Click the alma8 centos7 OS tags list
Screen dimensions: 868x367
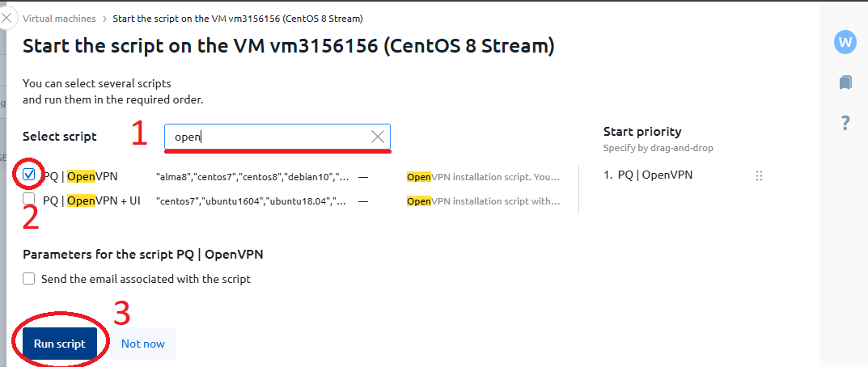pos(252,177)
